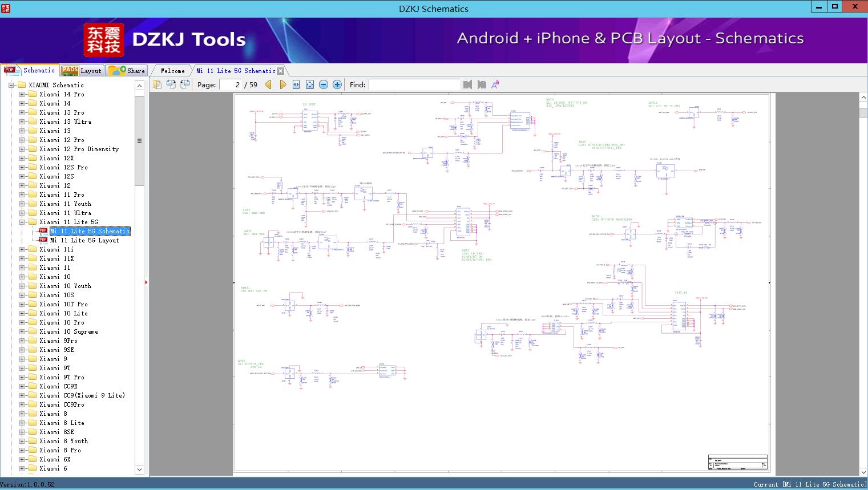This screenshot has width=868, height=490.
Task: Minimize the DZKJ Schematics window
Action: (819, 6)
